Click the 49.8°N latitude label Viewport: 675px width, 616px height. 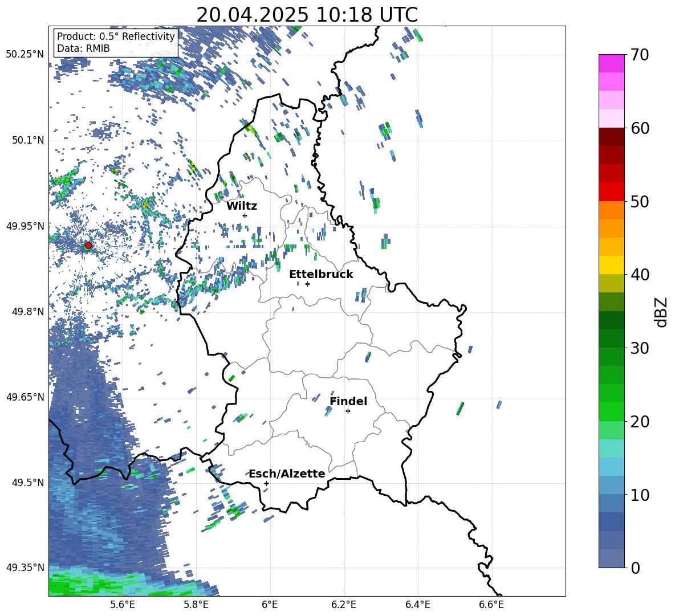[28, 312]
